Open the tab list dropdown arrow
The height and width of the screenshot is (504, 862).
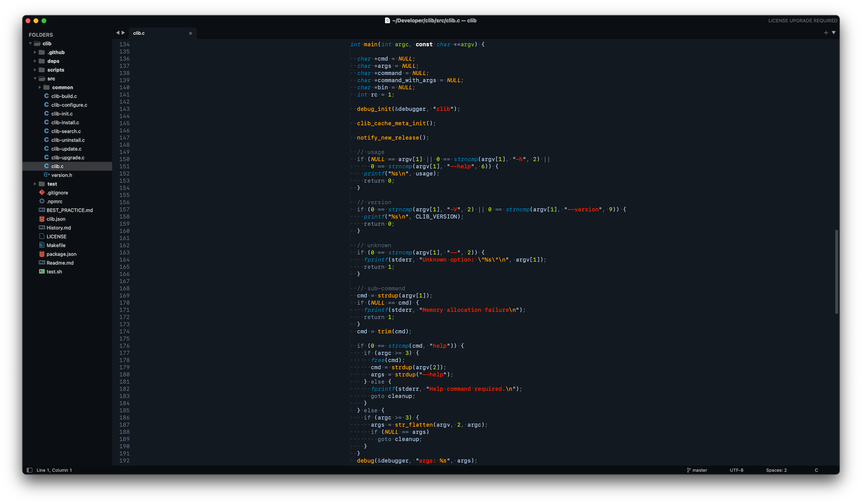point(834,33)
